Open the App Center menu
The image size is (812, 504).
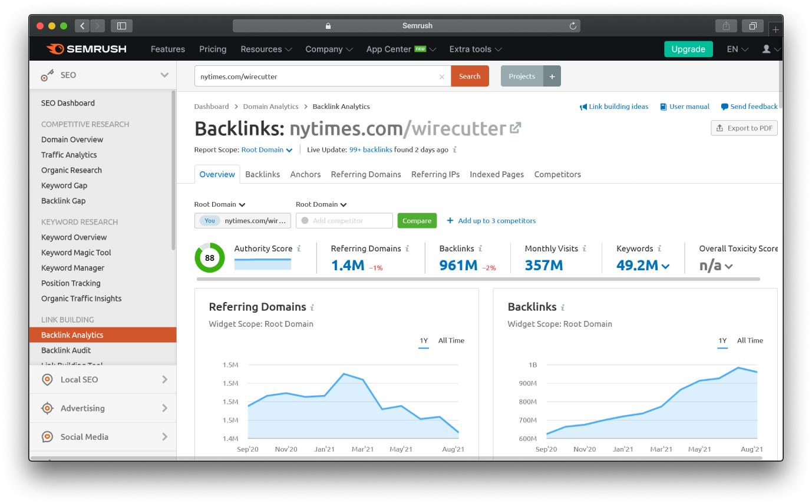click(401, 49)
